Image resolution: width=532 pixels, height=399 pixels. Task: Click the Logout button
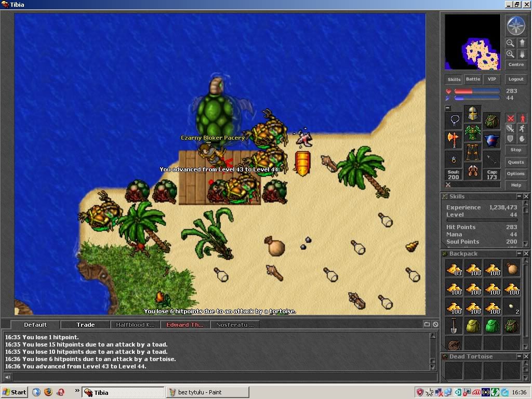(516, 79)
